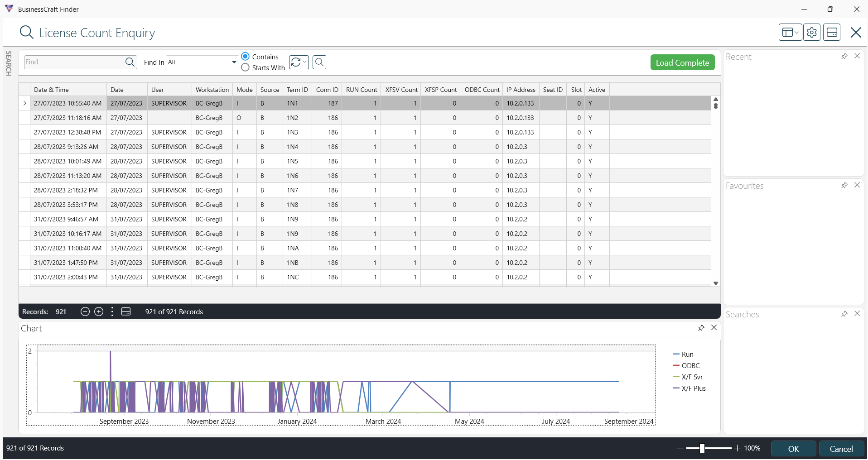
Task: Close the License Count Enquiry with X
Action: (856, 32)
